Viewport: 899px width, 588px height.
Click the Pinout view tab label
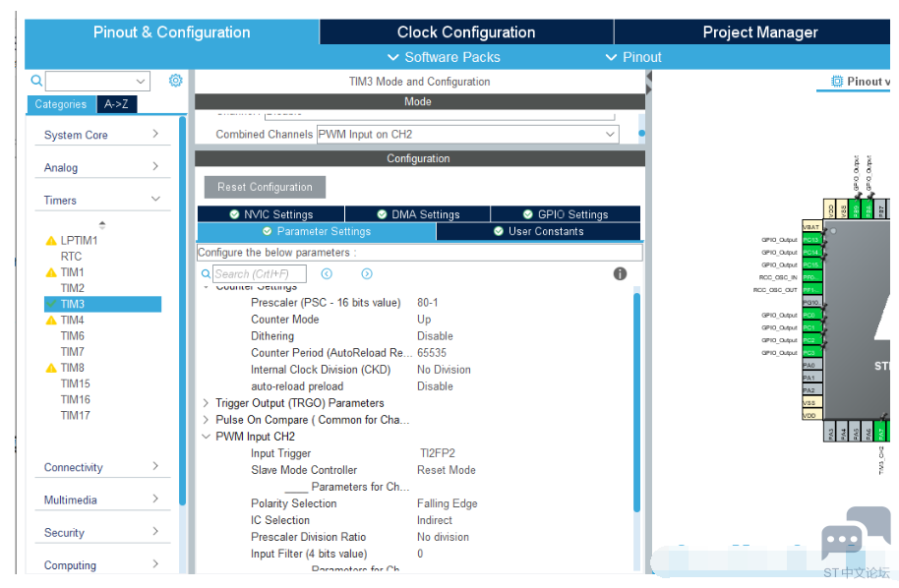(869, 82)
